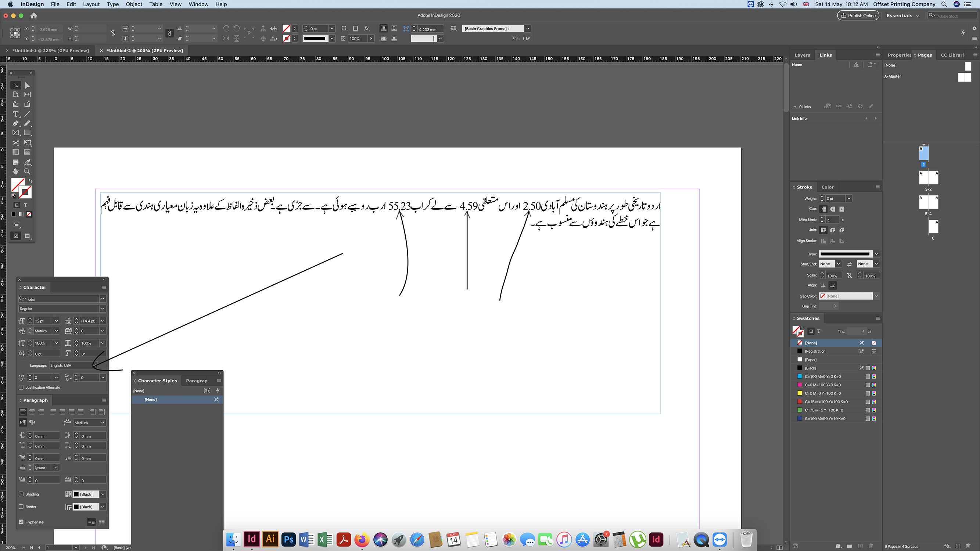980x551 pixels.
Task: Select the Scissors tool
Action: click(15, 143)
